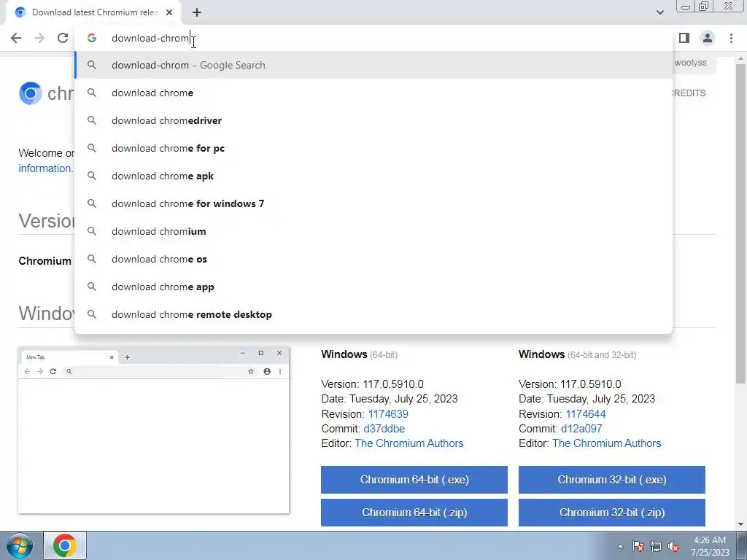Image resolution: width=747 pixels, height=560 pixels.
Task: Open the side panel icon
Action: pos(684,38)
